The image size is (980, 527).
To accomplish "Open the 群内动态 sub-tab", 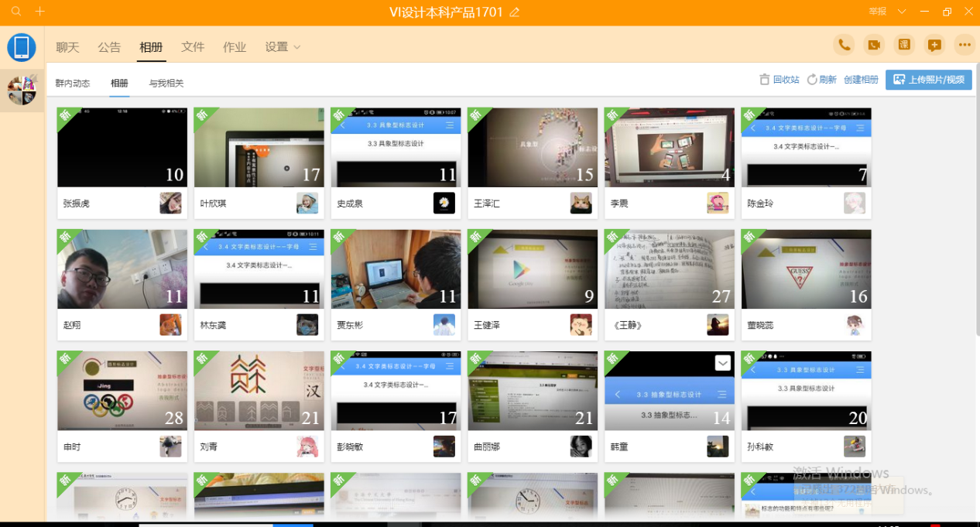I will tap(73, 84).
